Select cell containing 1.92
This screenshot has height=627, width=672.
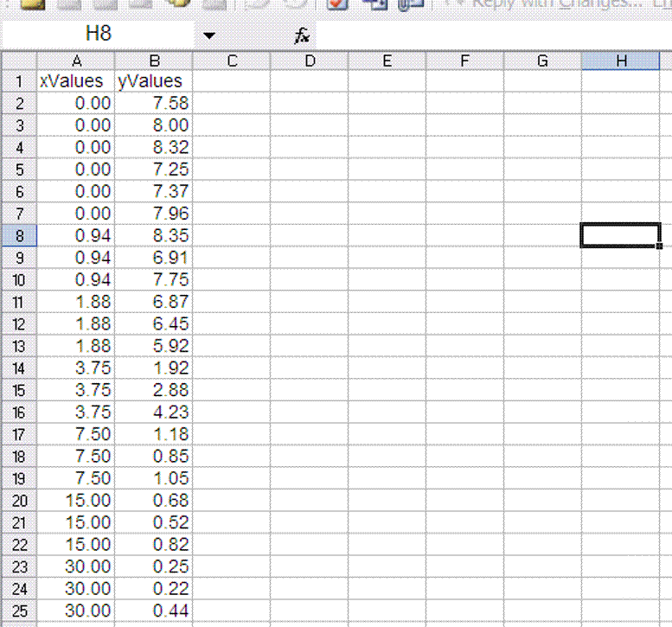click(x=154, y=368)
